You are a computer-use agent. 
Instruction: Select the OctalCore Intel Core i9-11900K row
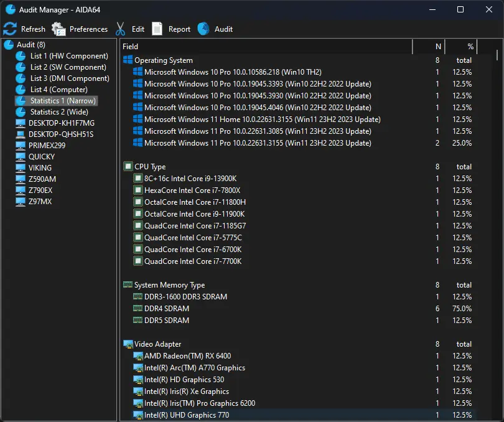[x=297, y=214]
